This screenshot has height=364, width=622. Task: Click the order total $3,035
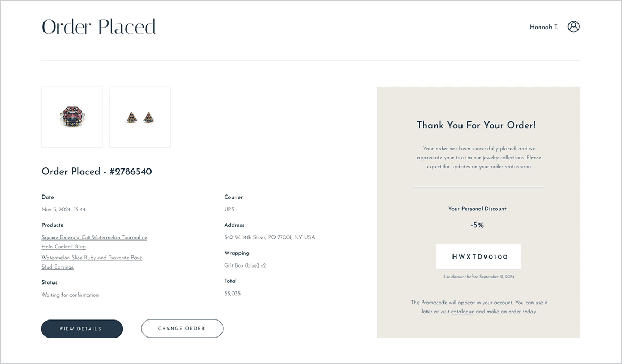232,294
